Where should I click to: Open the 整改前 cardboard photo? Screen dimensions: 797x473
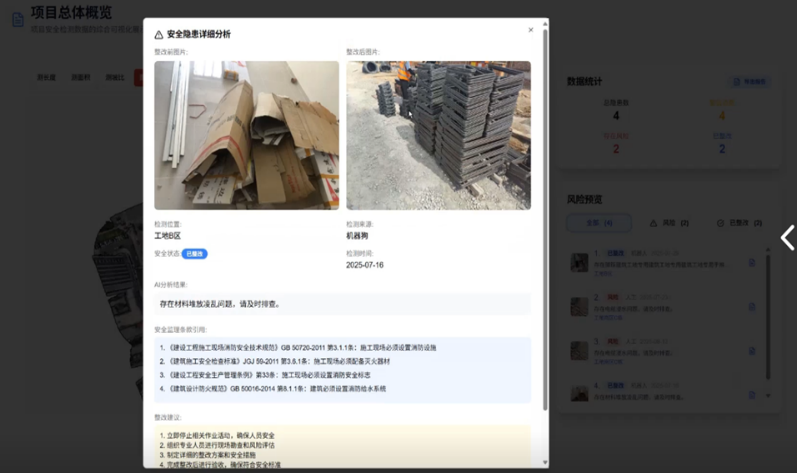tap(246, 135)
